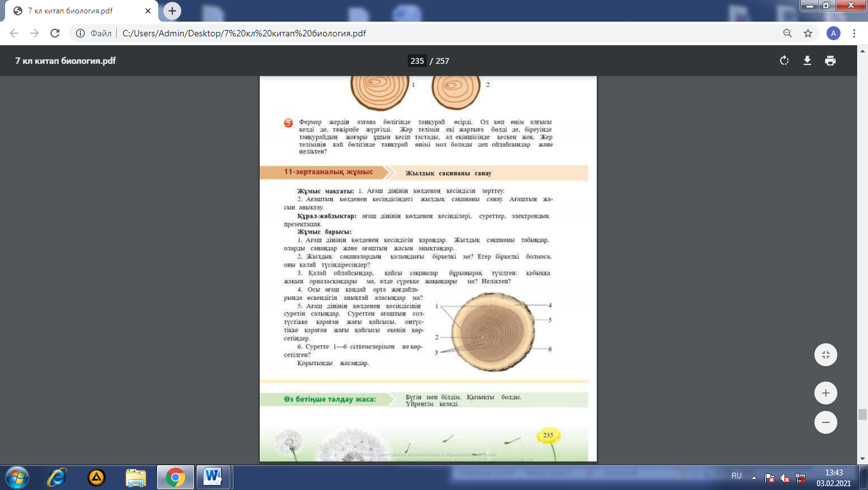Rotate the PDF page clockwise
Viewport: 868px width, 490px height.
(x=784, y=61)
